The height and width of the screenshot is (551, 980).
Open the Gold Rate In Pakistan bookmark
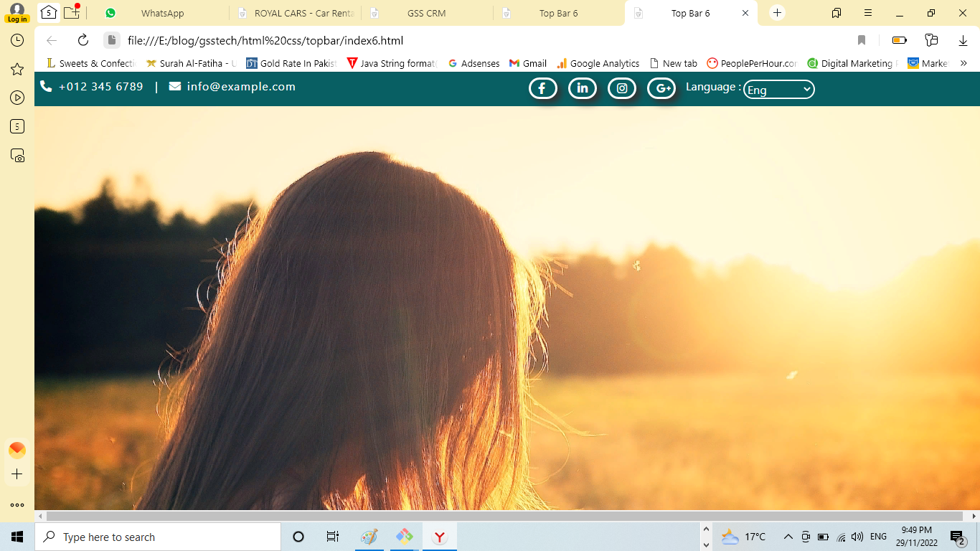[x=291, y=63]
